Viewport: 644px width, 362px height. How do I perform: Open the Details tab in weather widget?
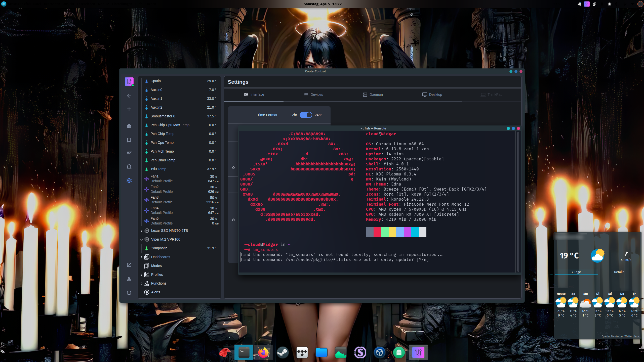tap(619, 272)
